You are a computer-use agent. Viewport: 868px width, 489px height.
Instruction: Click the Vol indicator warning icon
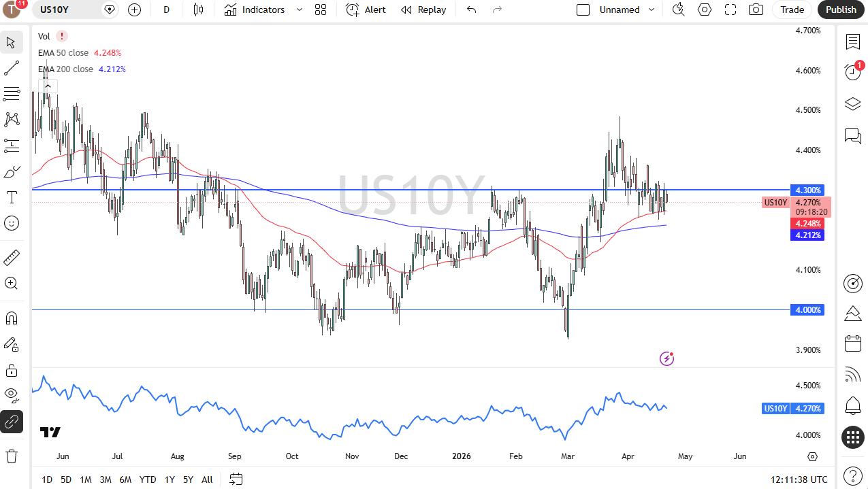(x=62, y=36)
